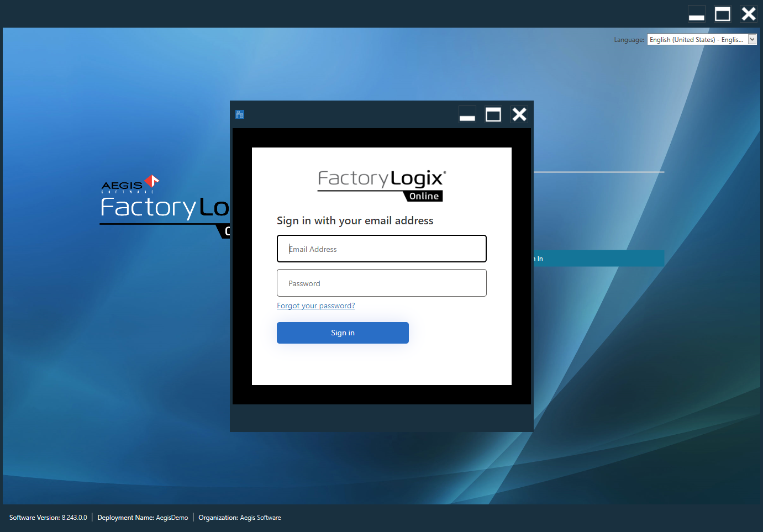Screen dimensions: 763x532
Task: Maximize the sign-in dialog window
Action: tap(493, 114)
